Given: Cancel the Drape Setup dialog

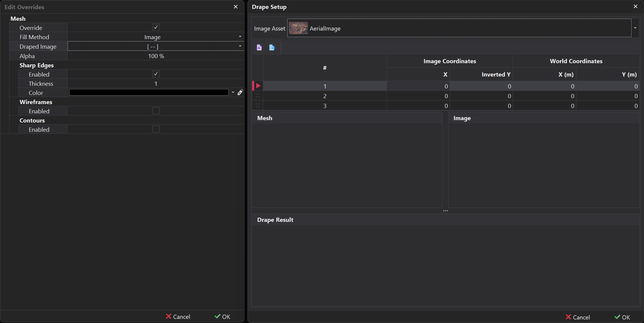Looking at the screenshot, I should click(x=578, y=317).
